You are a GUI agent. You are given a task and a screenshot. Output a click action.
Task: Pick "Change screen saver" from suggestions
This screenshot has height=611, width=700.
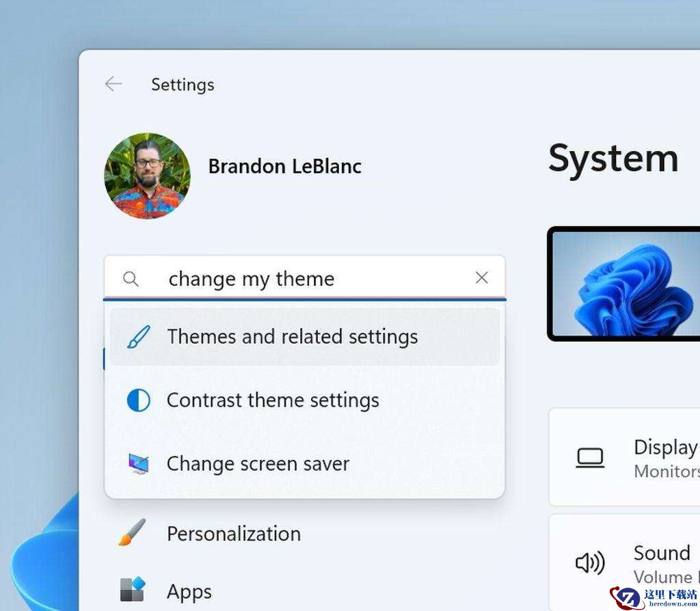point(258,464)
